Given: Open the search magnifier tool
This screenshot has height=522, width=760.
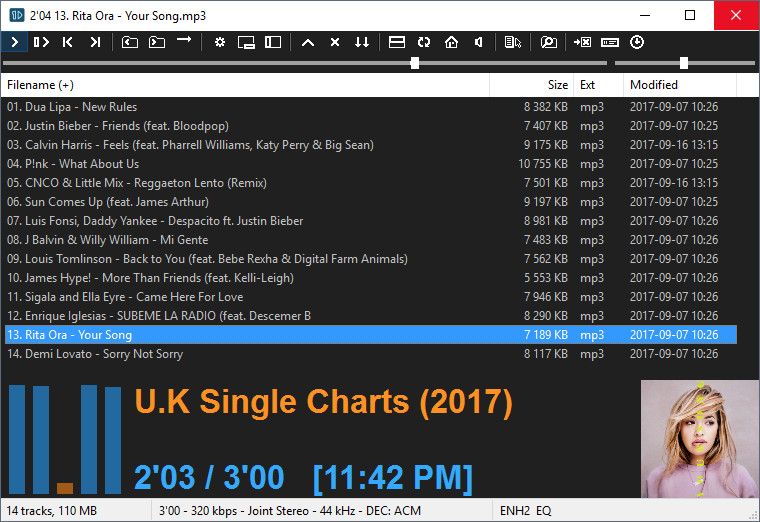Looking at the screenshot, I should [548, 42].
